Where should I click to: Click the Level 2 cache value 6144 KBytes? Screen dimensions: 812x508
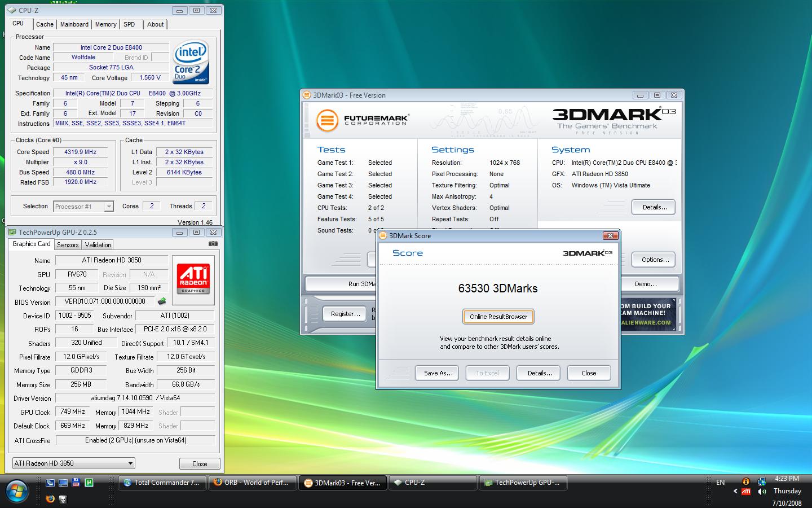coord(184,172)
